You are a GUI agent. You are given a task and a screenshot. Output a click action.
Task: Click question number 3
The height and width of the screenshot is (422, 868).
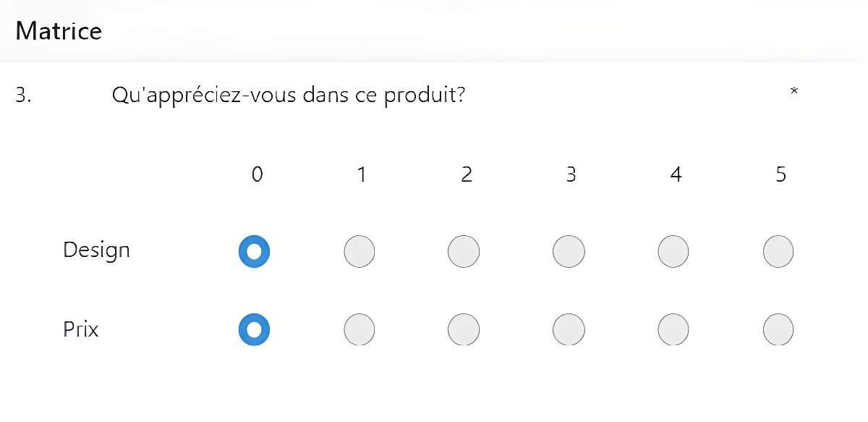tap(23, 95)
